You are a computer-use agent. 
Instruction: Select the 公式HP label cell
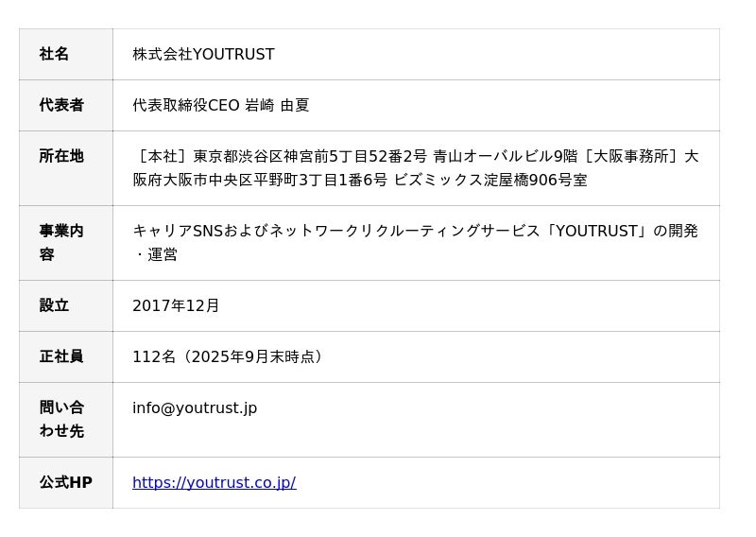tap(65, 483)
